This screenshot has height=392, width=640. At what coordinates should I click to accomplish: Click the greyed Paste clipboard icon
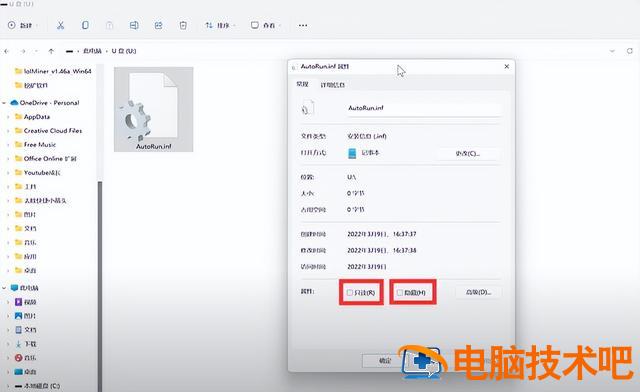(x=109, y=25)
